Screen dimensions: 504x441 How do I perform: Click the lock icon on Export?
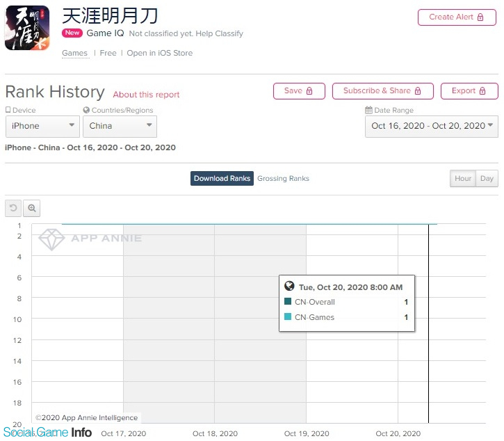coord(482,91)
